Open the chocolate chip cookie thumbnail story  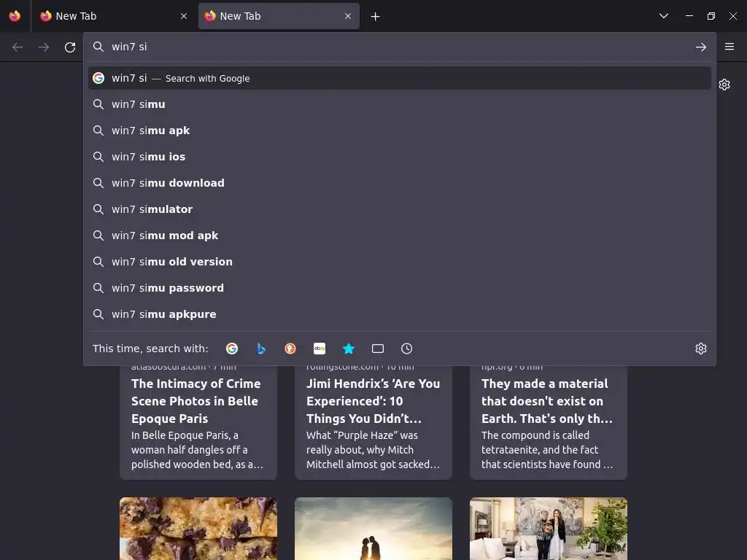click(198, 529)
